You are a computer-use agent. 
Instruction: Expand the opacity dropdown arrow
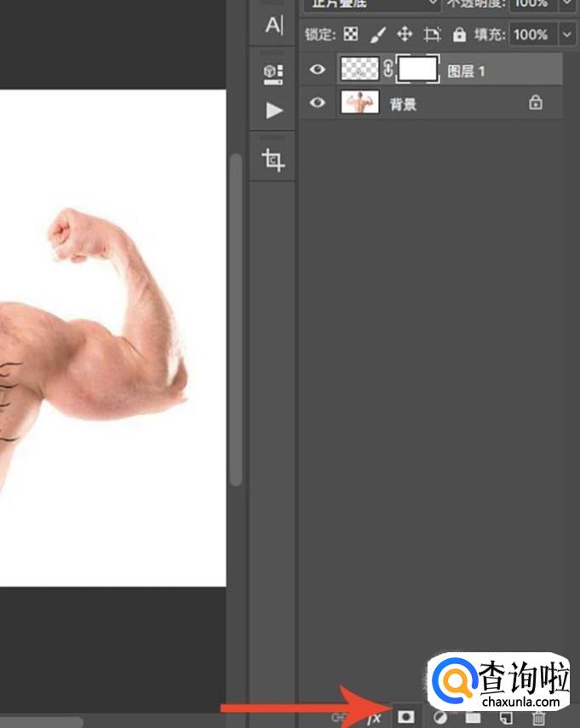coord(568,4)
